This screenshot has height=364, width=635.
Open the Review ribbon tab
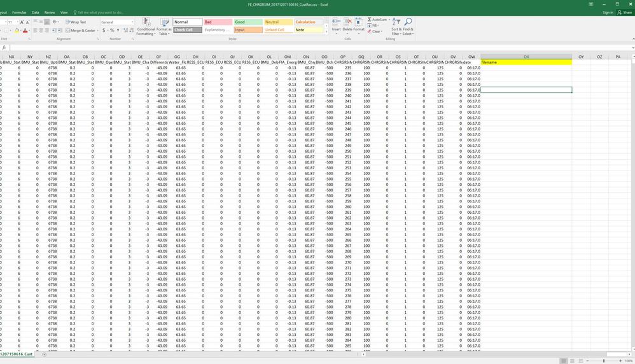[50, 13]
